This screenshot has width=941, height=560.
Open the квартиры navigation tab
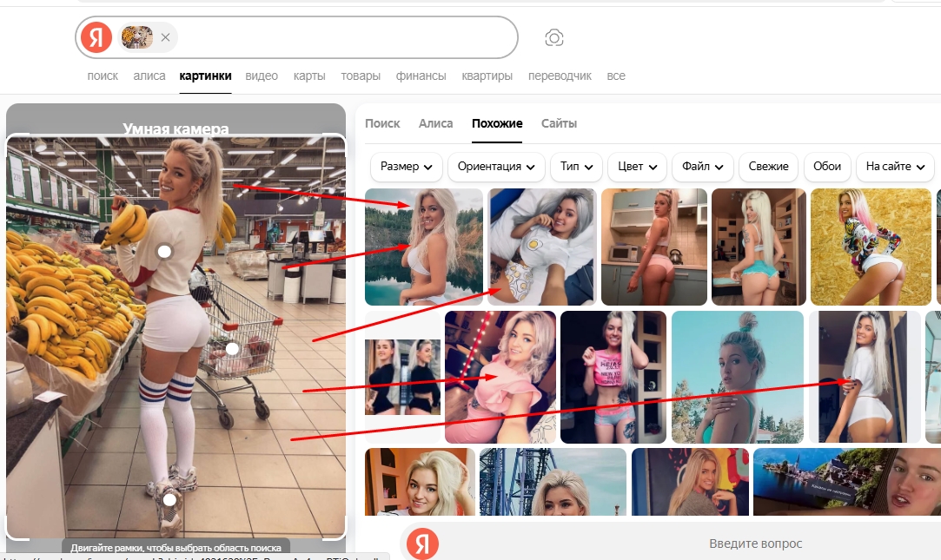[x=487, y=76]
